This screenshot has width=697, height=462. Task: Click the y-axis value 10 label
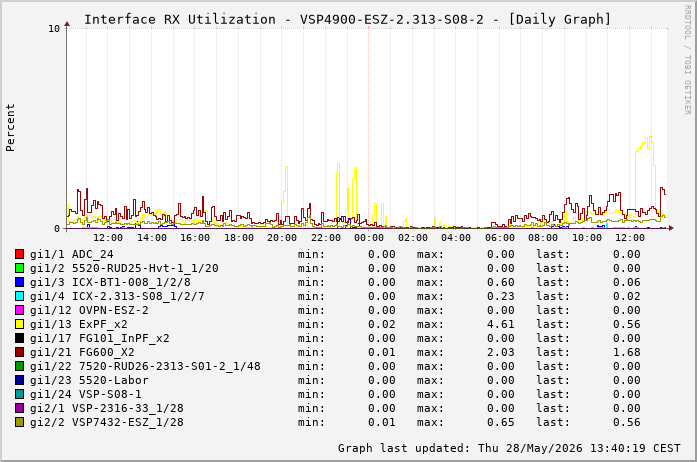(54, 29)
